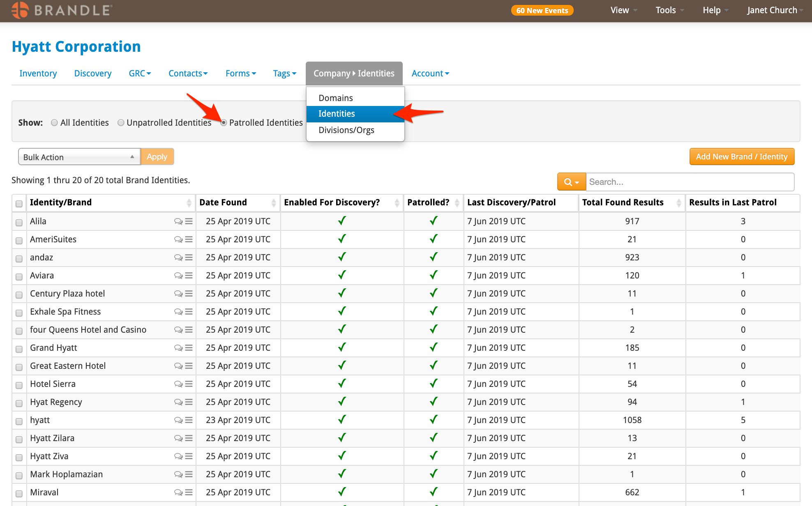Expand the Janet Church user menu
This screenshot has height=506, width=812.
(775, 10)
